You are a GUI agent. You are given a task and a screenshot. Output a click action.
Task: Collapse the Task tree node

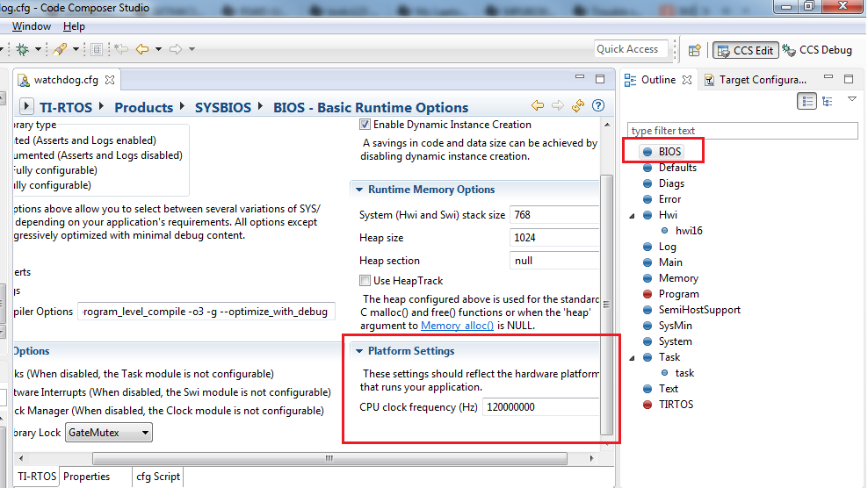click(x=632, y=358)
